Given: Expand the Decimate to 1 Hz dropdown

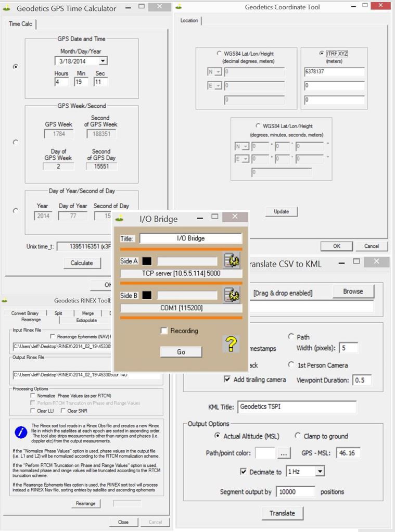Looking at the screenshot, I should click(x=320, y=472).
